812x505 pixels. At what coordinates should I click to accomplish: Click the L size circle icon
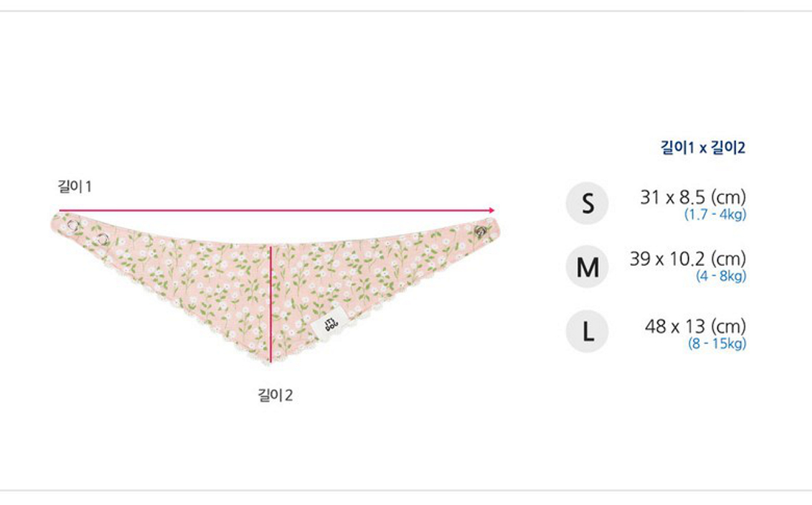pyautogui.click(x=588, y=331)
